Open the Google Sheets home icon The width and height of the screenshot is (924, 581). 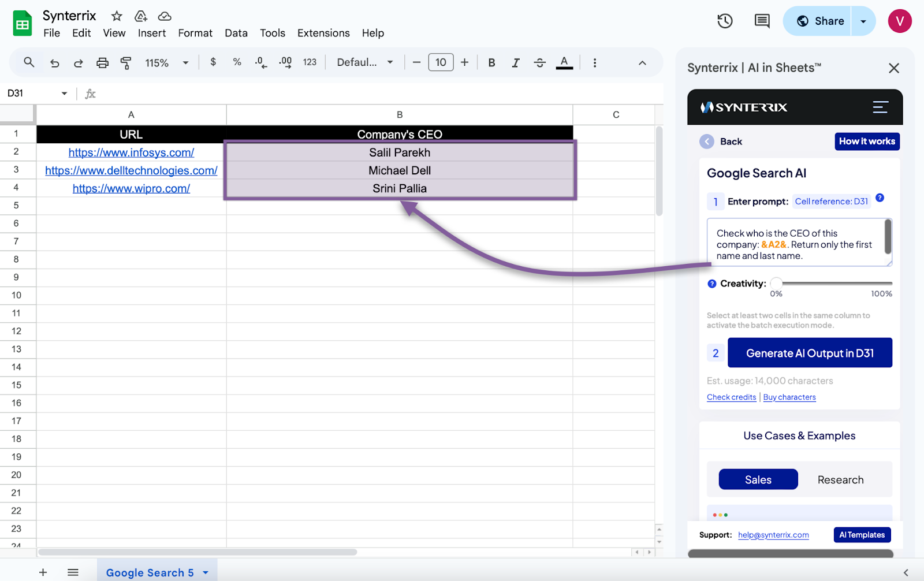pyautogui.click(x=23, y=24)
